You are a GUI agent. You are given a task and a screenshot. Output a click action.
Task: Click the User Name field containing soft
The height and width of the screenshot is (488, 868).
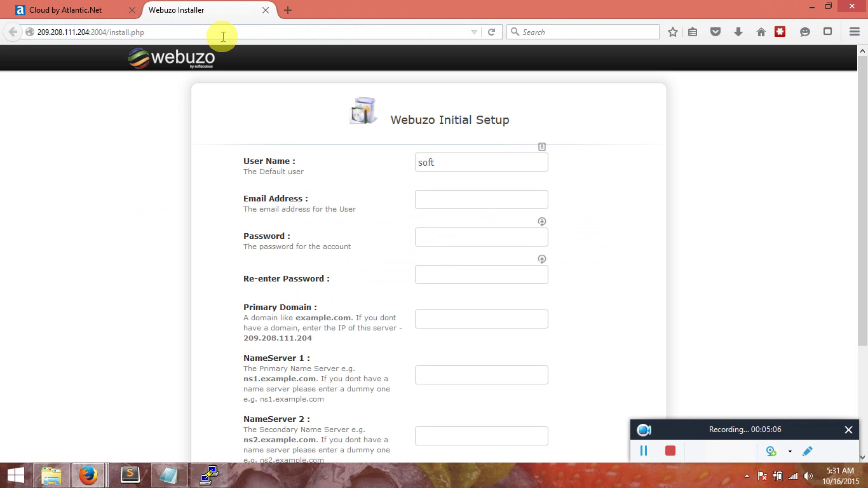point(482,162)
